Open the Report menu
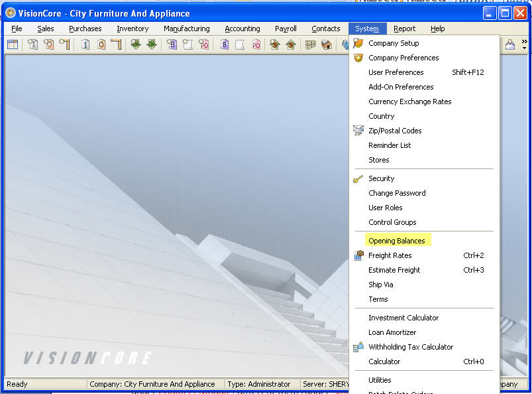 pyautogui.click(x=404, y=29)
